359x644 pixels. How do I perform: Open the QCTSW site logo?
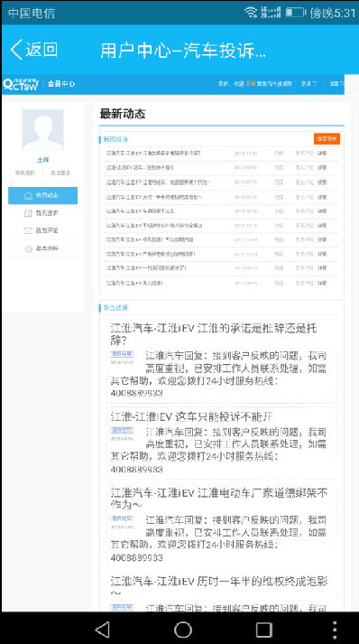point(21,84)
